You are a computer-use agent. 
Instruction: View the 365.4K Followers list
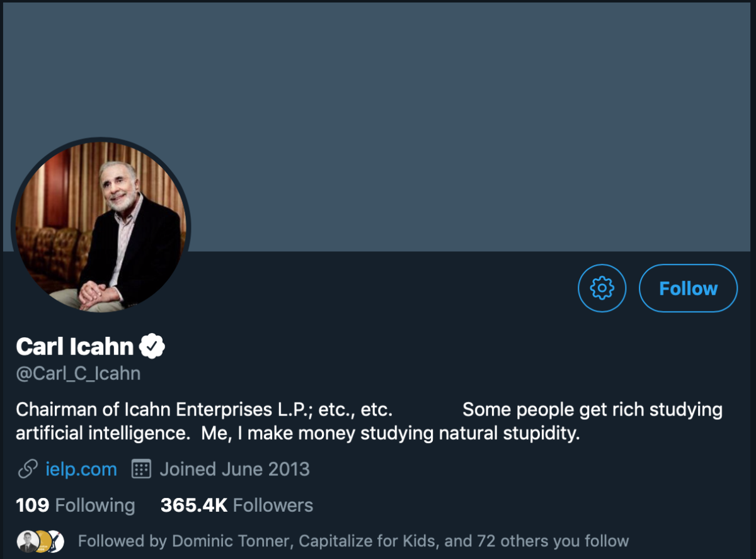pos(237,505)
